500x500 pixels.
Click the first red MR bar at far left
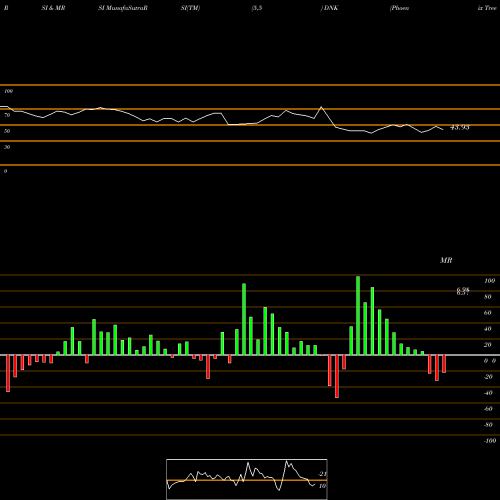8,373
